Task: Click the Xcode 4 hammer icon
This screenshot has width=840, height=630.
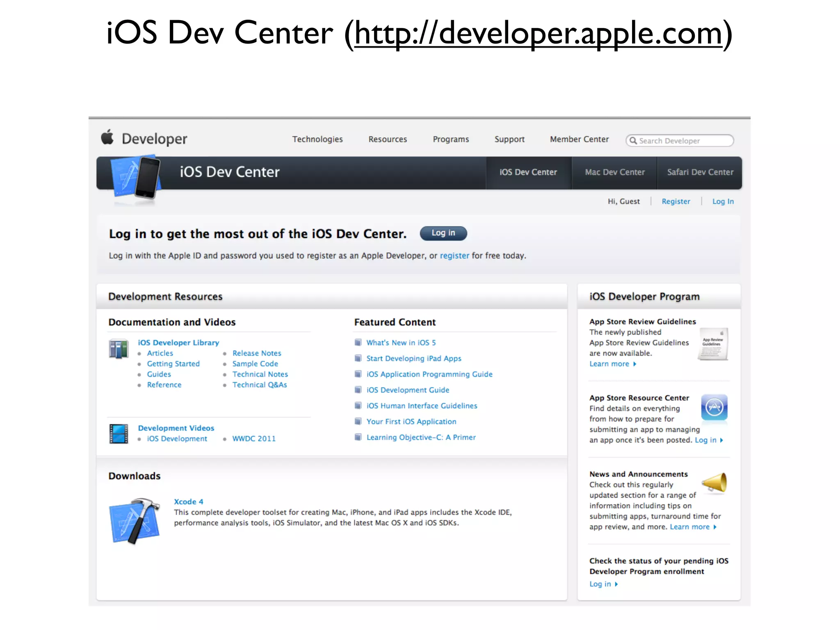Action: coord(135,521)
